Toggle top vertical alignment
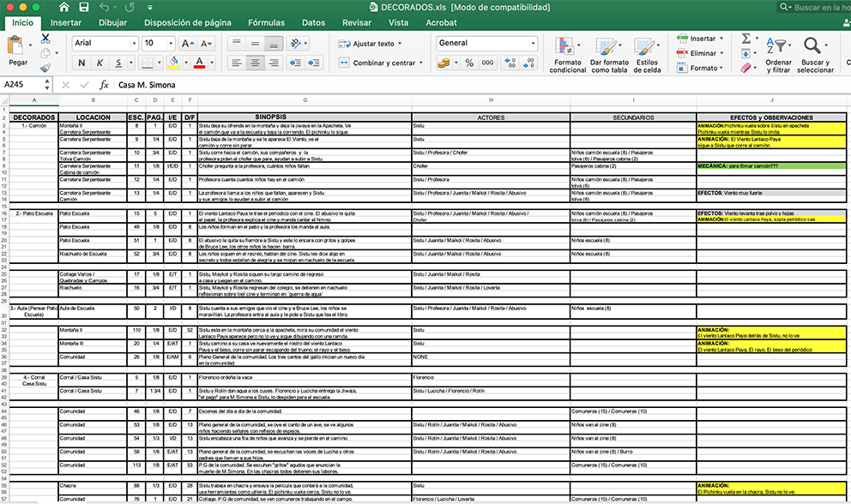This screenshot has height=504, width=851. (x=237, y=43)
